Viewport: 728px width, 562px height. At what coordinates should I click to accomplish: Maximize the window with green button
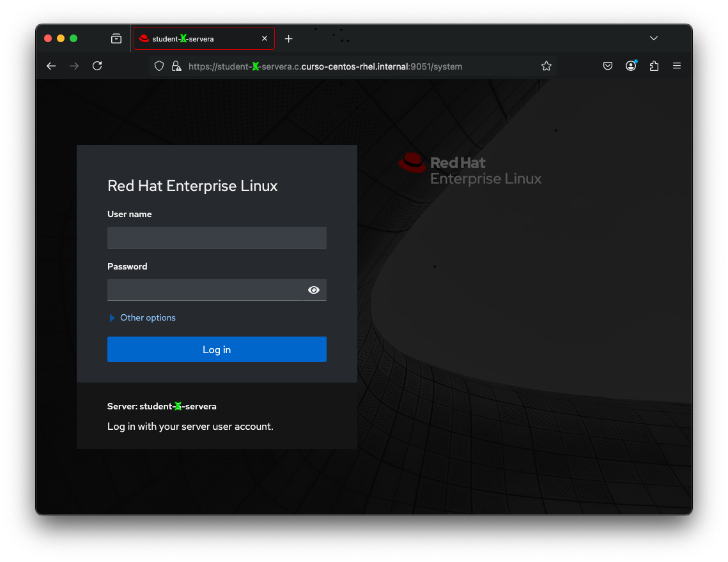pyautogui.click(x=74, y=38)
